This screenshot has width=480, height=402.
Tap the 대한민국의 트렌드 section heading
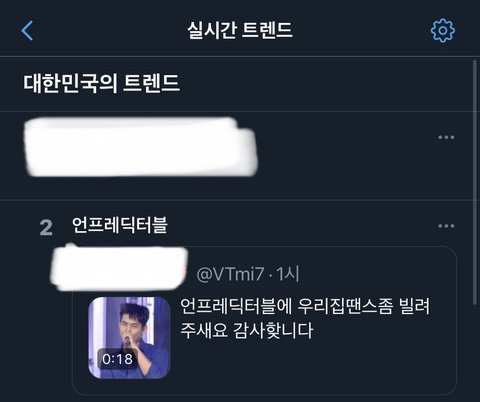pyautogui.click(x=102, y=83)
